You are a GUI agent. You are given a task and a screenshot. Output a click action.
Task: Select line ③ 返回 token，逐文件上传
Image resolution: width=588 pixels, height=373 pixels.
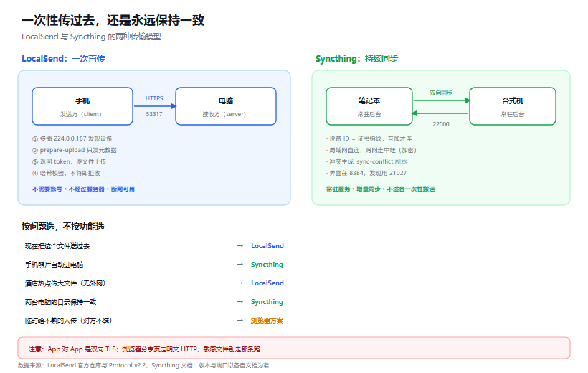point(69,161)
